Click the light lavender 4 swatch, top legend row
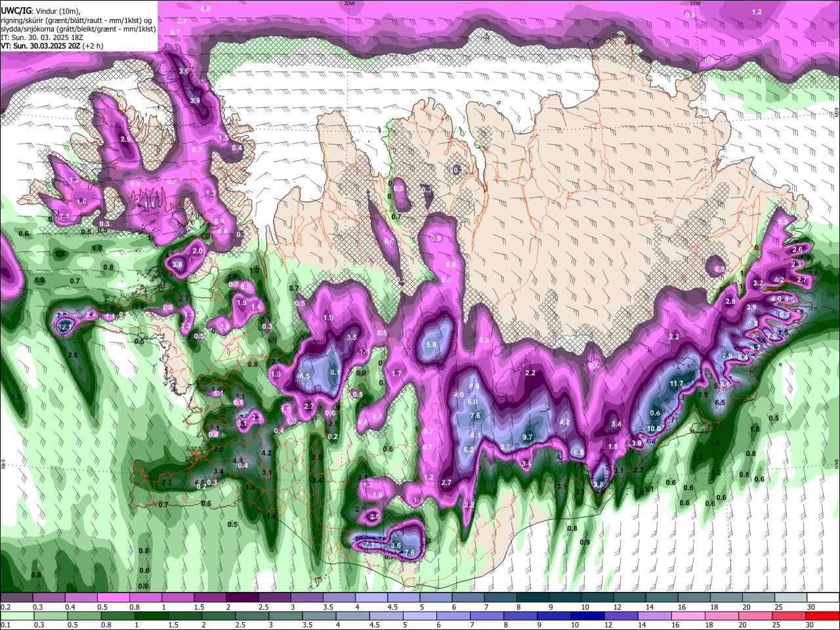 (x=371, y=598)
